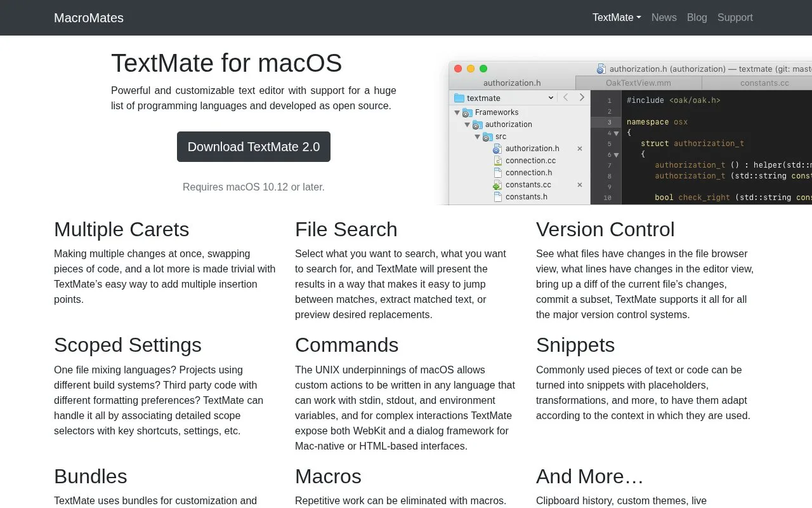Click the back arrow in the file browser
Screen dimensions: 812x508
click(566, 97)
